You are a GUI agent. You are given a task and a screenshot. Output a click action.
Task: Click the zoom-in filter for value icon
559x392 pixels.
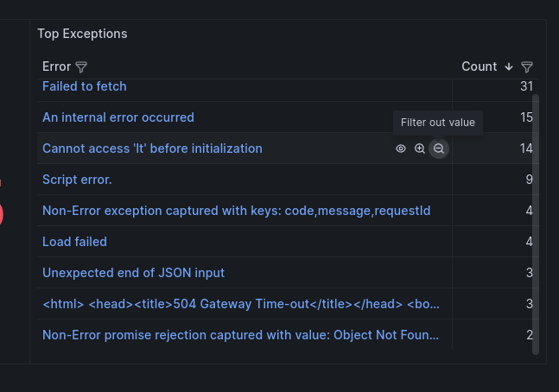pyautogui.click(x=420, y=149)
